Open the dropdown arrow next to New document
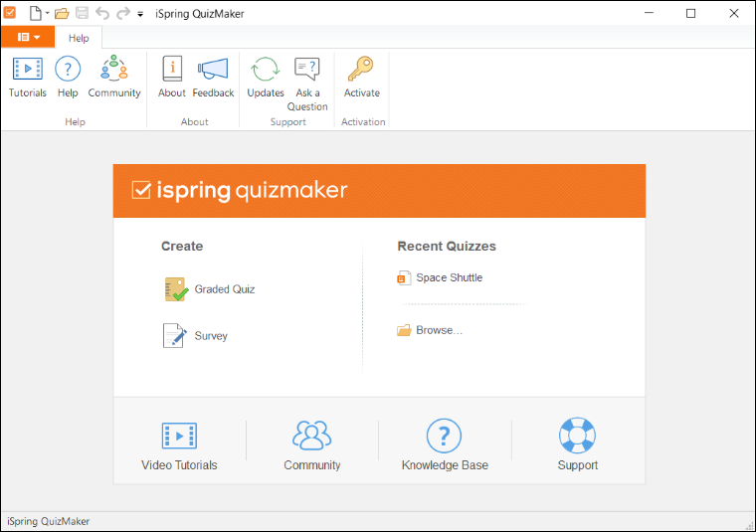756x532 pixels. 48,13
